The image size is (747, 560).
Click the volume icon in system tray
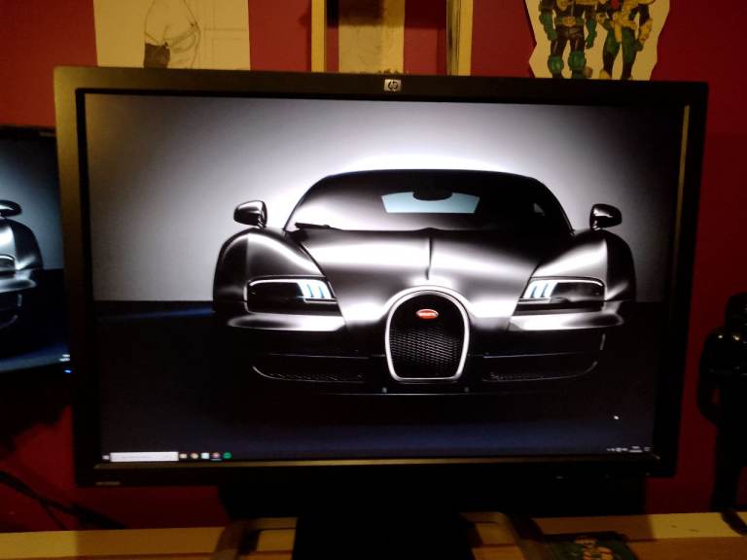624,450
